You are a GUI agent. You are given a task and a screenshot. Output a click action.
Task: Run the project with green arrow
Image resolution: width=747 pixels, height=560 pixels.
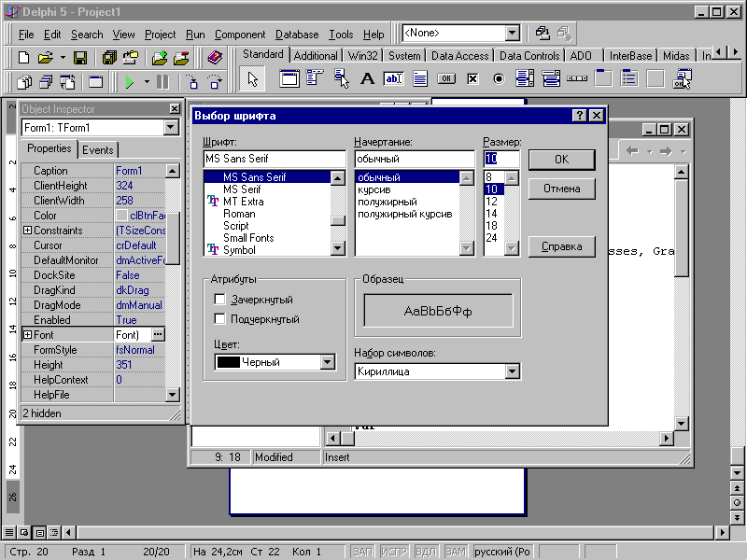click(x=129, y=82)
